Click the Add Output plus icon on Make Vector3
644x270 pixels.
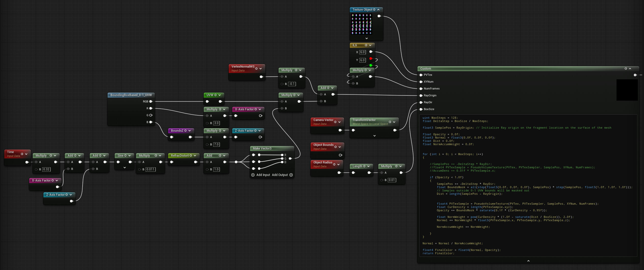click(x=291, y=175)
